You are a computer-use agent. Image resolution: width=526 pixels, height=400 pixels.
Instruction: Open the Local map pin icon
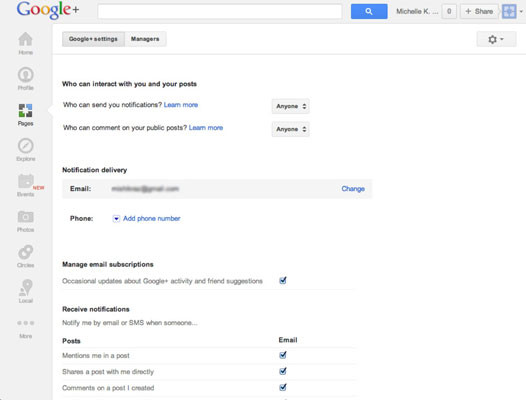(x=25, y=287)
